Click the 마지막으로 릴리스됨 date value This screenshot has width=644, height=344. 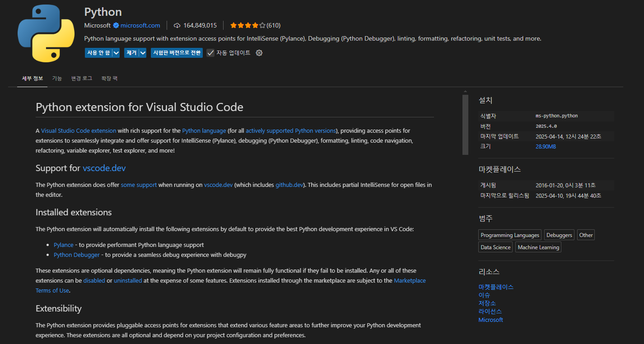click(x=568, y=195)
